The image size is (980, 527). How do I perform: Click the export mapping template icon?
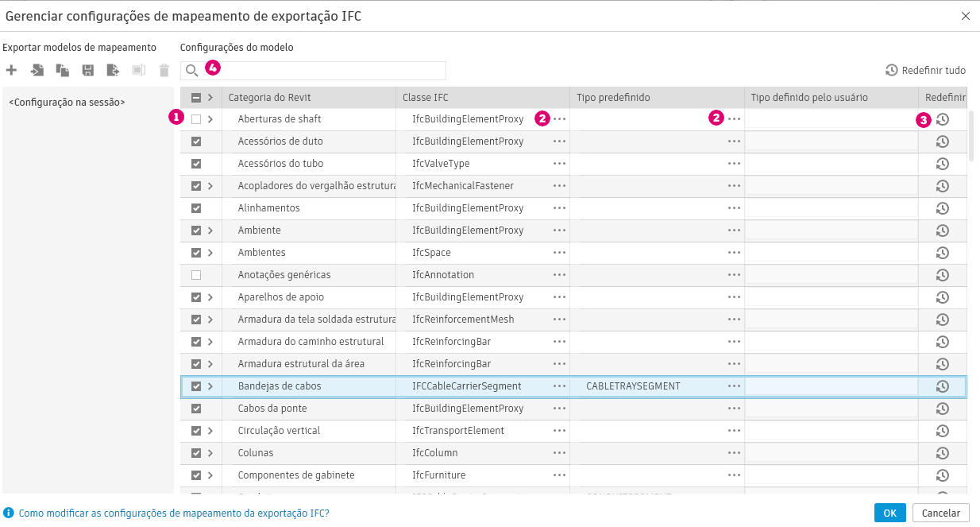click(114, 71)
